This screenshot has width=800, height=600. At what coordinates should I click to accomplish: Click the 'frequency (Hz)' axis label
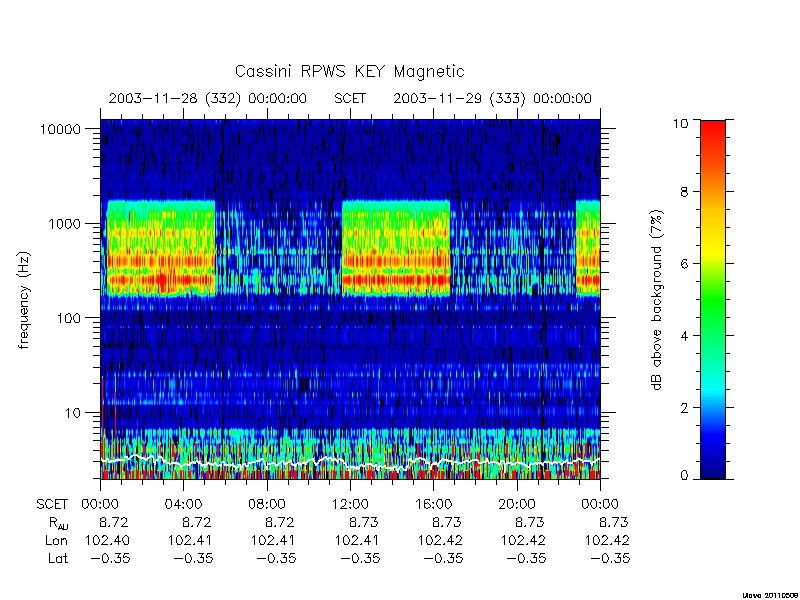[x=24, y=301]
